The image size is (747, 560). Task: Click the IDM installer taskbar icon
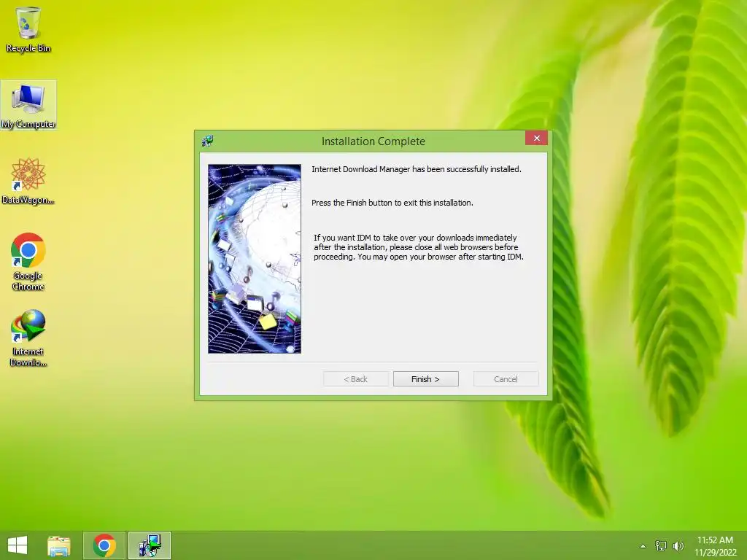[x=150, y=545]
